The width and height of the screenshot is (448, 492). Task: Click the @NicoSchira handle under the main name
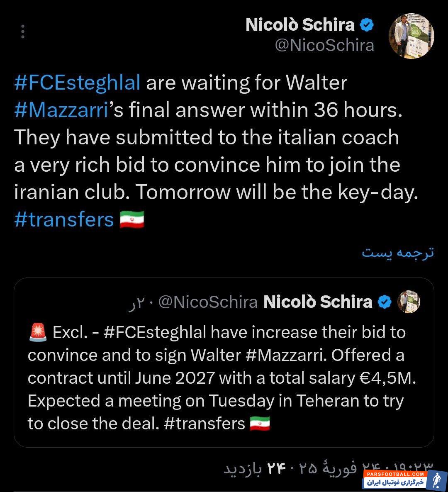tap(324, 45)
